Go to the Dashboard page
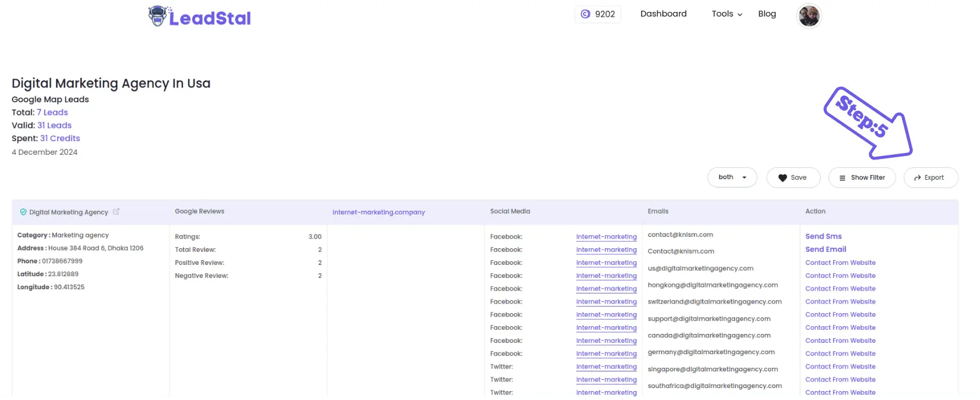 pyautogui.click(x=663, y=14)
